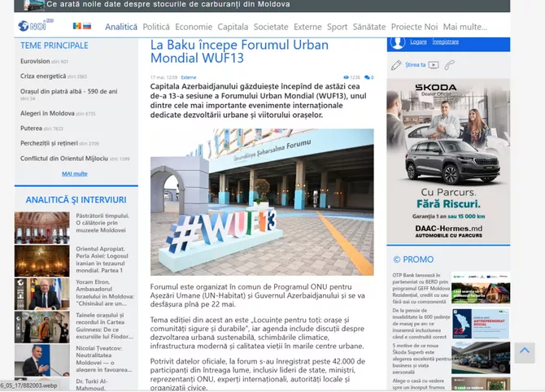Open the Criza energetică topic
The width and height of the screenshot is (545, 392).
click(43, 76)
